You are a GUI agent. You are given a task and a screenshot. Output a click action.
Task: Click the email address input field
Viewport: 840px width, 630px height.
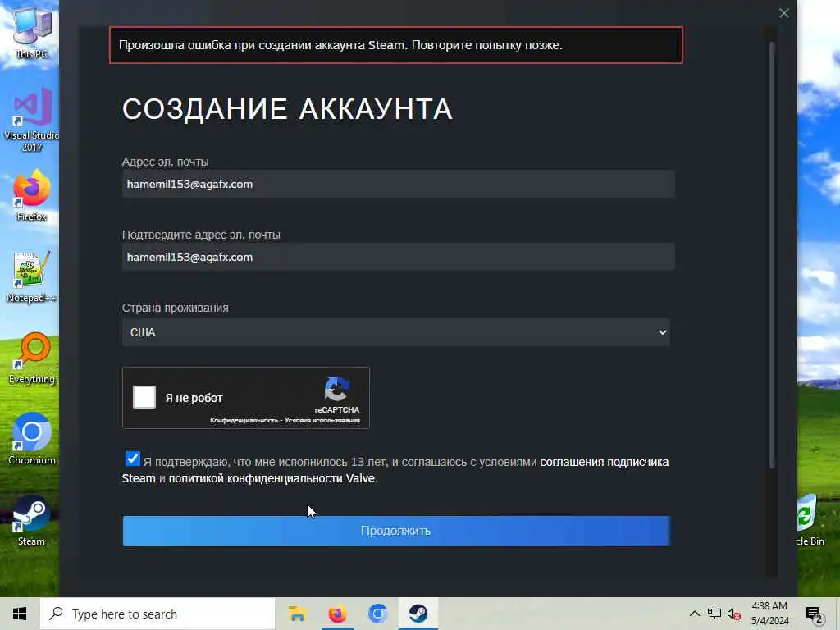(398, 184)
